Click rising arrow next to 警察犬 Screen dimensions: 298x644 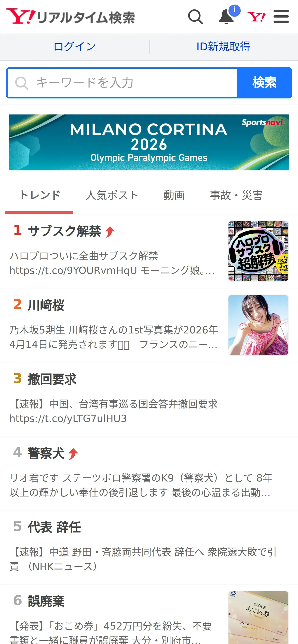pos(73,454)
